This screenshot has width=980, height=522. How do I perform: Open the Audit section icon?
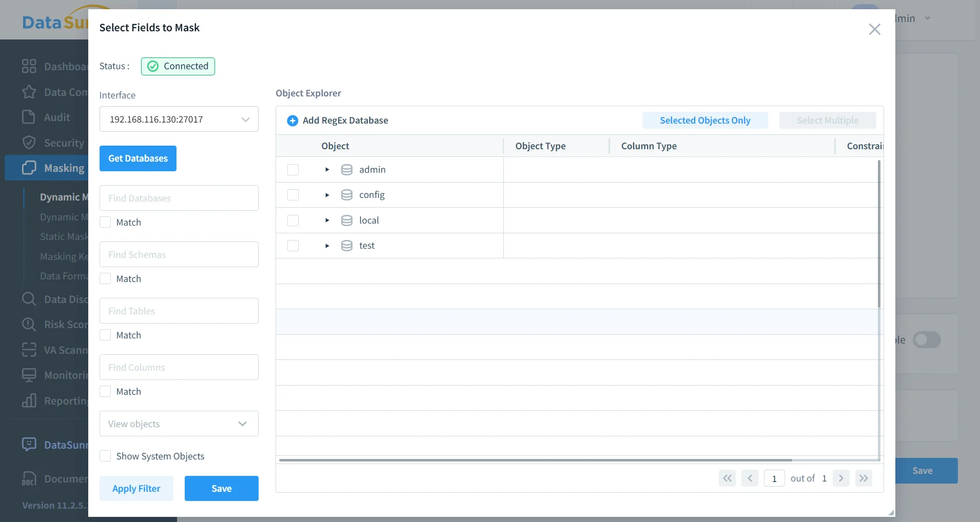click(x=29, y=117)
